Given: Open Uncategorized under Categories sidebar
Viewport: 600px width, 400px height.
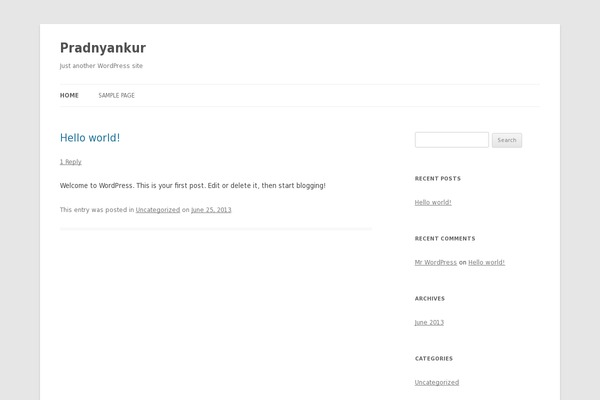Looking at the screenshot, I should point(437,382).
